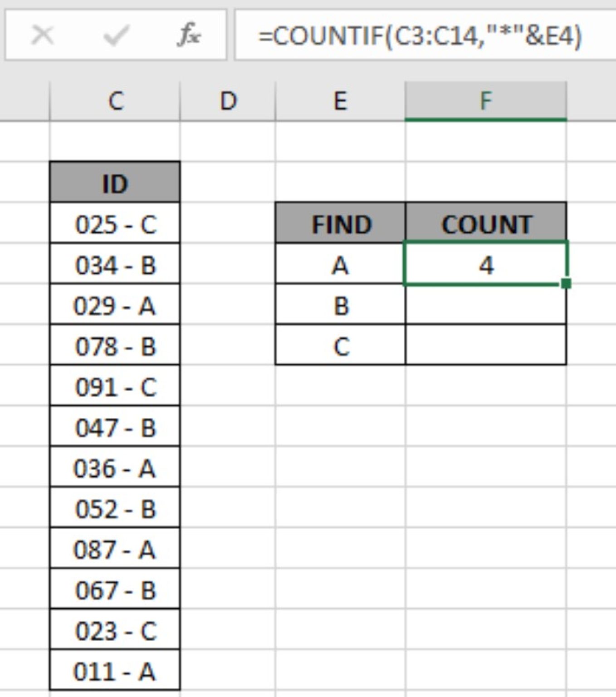This screenshot has height=697, width=616.
Task: Select the cell containing the COUNTIF formula result 4
Action: point(486,265)
